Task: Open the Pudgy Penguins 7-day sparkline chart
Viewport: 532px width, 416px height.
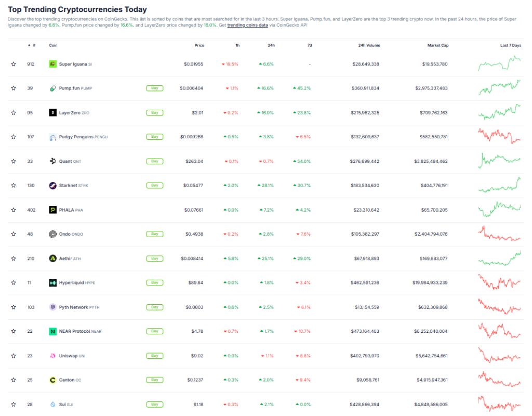Action: [x=499, y=136]
